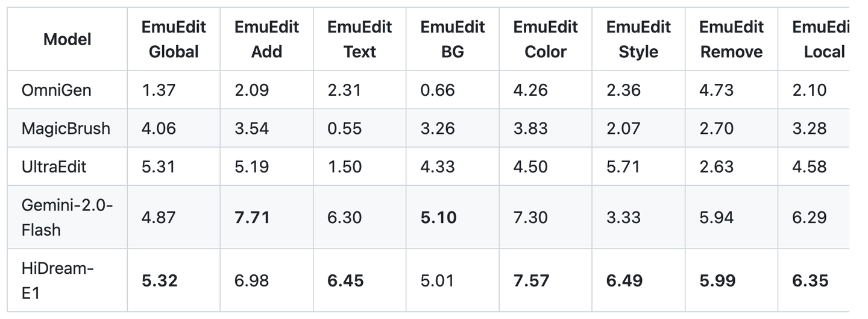Select the EmuEdit Add column header
This screenshot has height=319, width=868.
tap(266, 40)
